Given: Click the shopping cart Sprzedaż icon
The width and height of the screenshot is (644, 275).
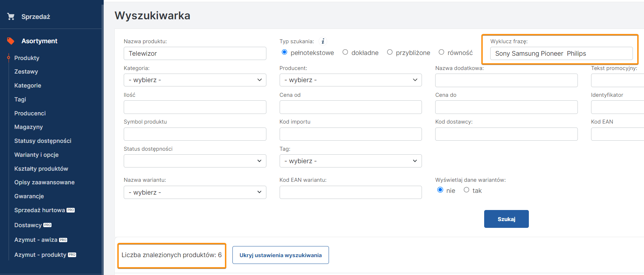Looking at the screenshot, I should 11,16.
